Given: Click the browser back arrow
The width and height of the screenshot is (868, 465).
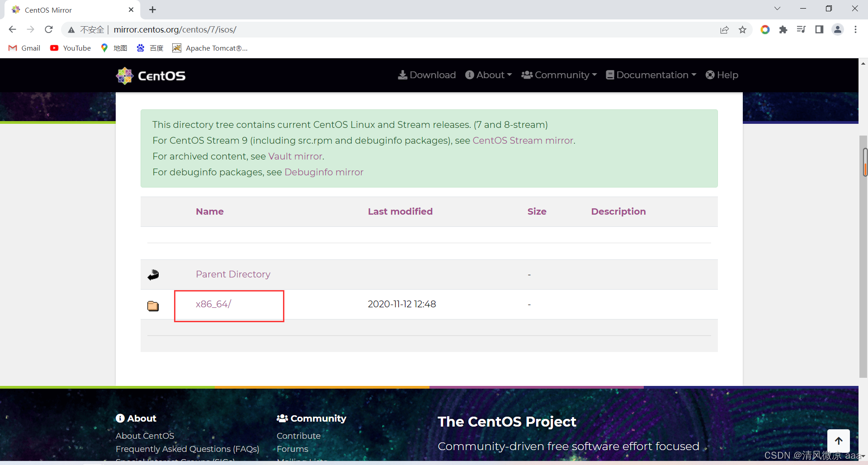Looking at the screenshot, I should point(12,29).
